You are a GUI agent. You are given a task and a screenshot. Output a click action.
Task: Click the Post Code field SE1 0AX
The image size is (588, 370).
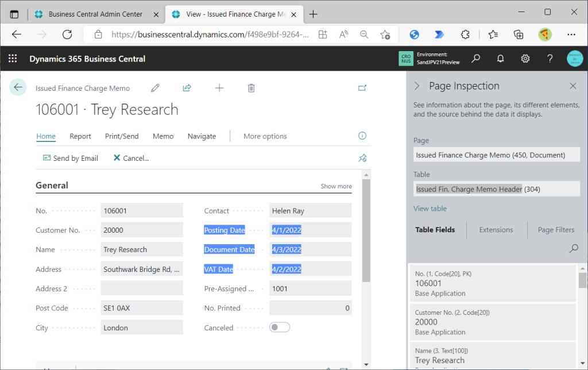click(142, 308)
